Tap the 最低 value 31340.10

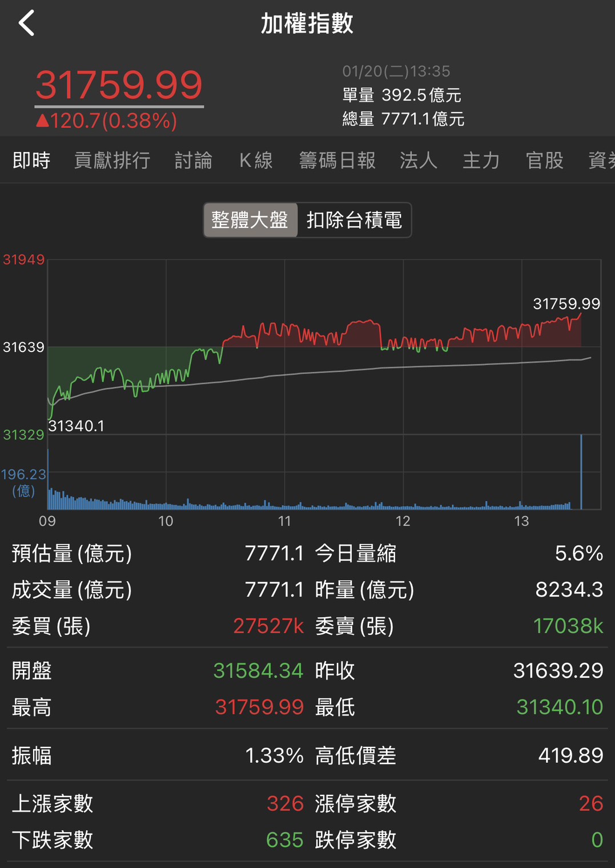560,707
